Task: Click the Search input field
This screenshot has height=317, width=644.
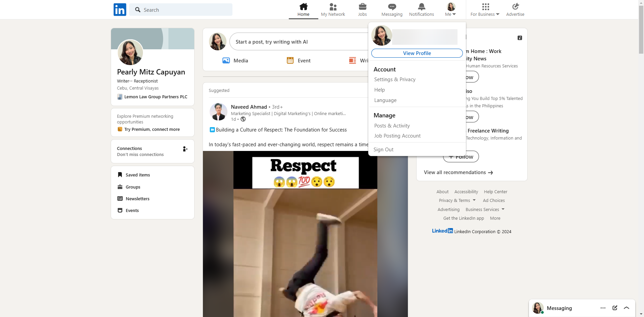Action: [181, 10]
